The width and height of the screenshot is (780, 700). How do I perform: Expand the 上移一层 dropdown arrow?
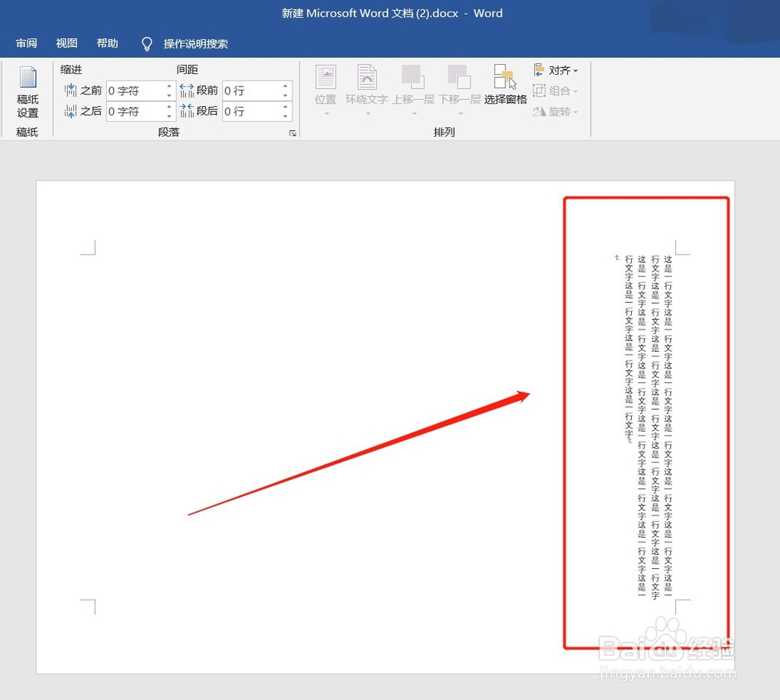click(x=414, y=114)
